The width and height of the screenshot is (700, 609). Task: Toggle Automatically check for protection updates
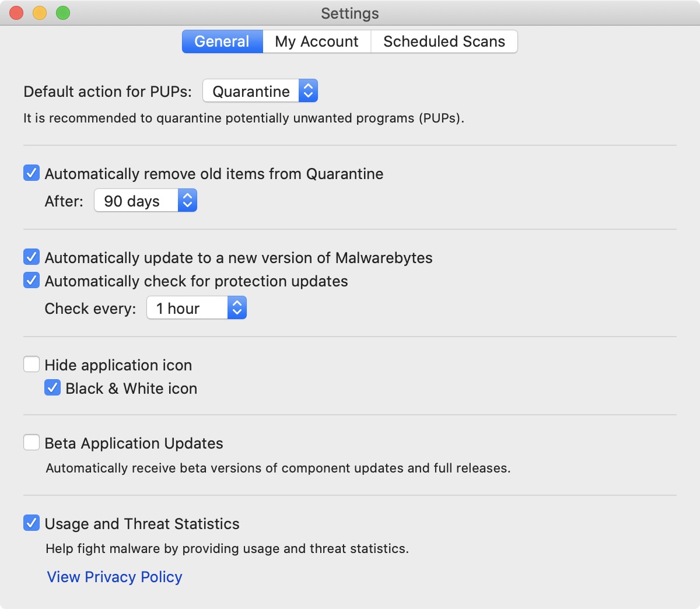point(32,281)
